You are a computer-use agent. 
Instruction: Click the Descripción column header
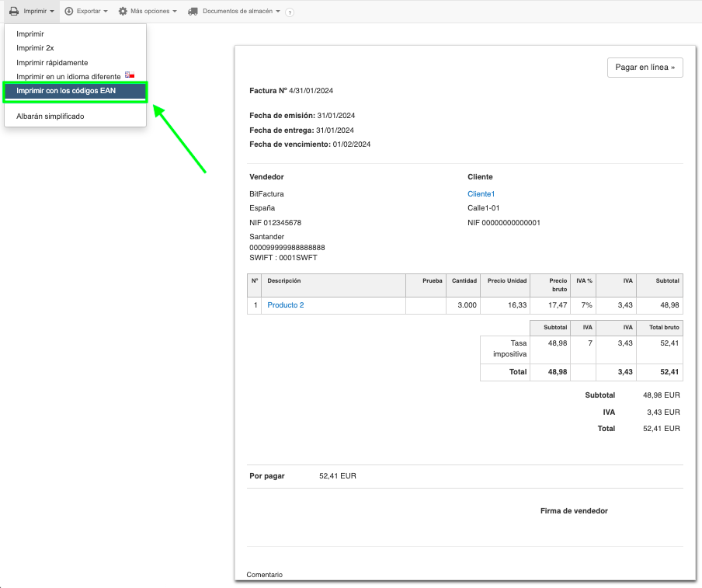click(x=284, y=280)
